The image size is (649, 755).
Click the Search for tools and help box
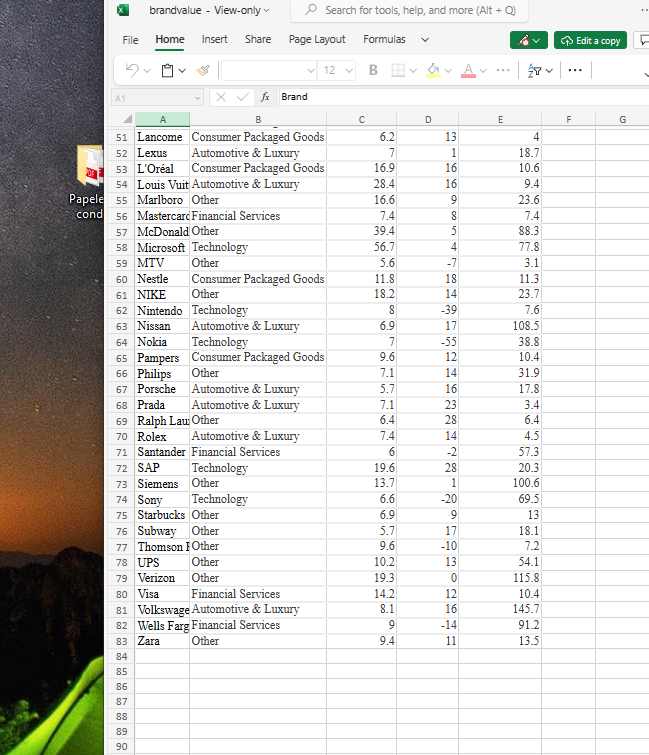coord(409,10)
